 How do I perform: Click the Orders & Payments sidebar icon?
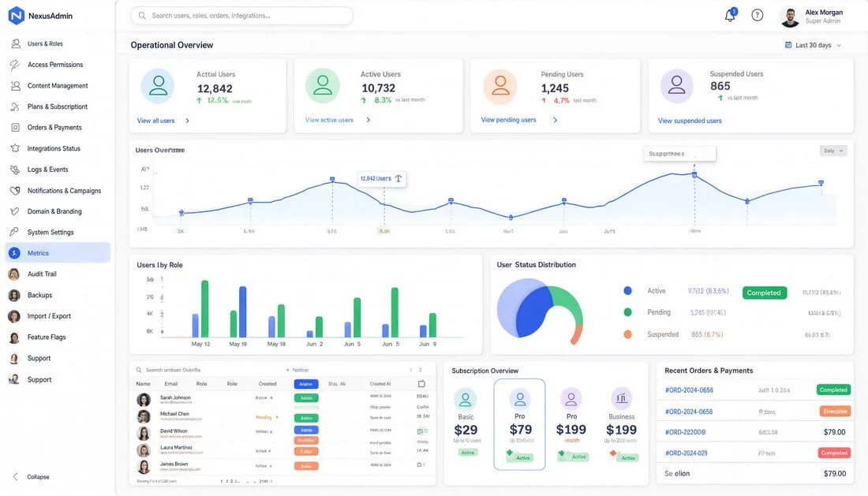[x=16, y=128]
